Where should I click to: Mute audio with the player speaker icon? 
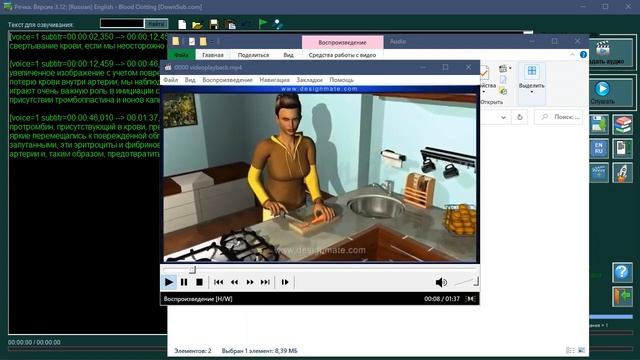pyautogui.click(x=441, y=282)
